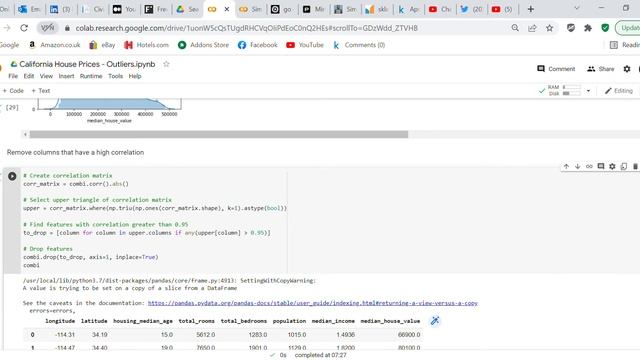The width and height of the screenshot is (640, 360).
Task: Switch to the LinkedIn tab
Action: click(x=60, y=9)
